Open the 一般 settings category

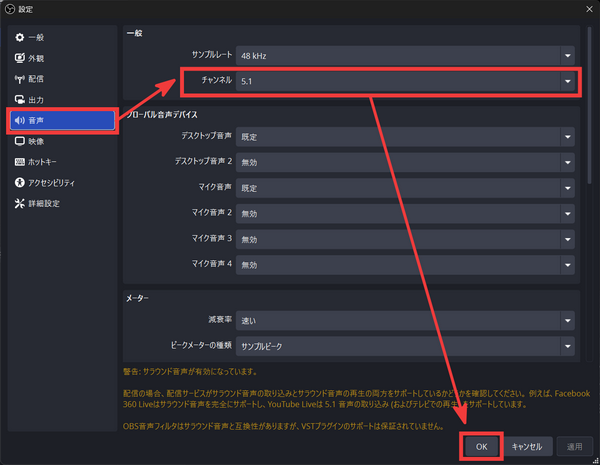click(62, 37)
